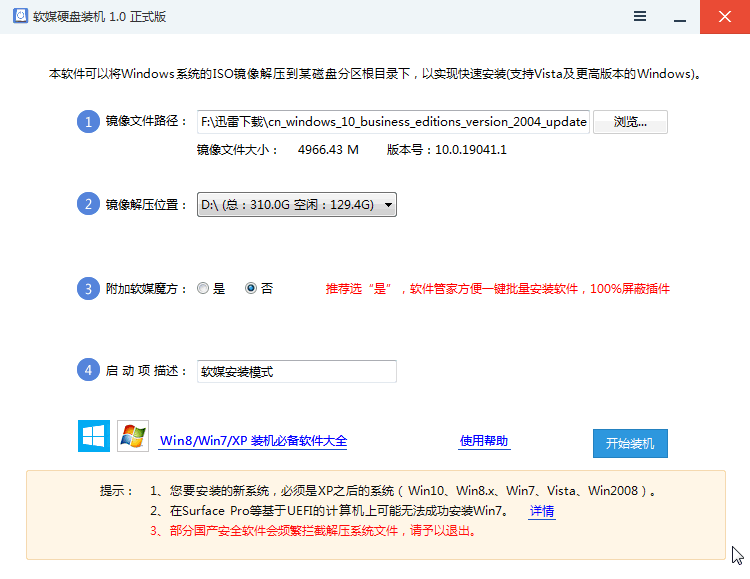
Task: Click the 启动项描述 input field
Action: point(297,371)
